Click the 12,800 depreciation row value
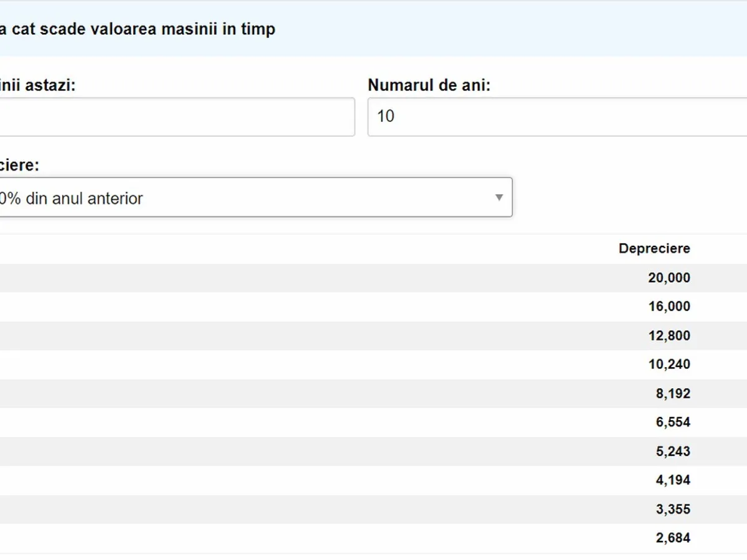 [669, 336]
